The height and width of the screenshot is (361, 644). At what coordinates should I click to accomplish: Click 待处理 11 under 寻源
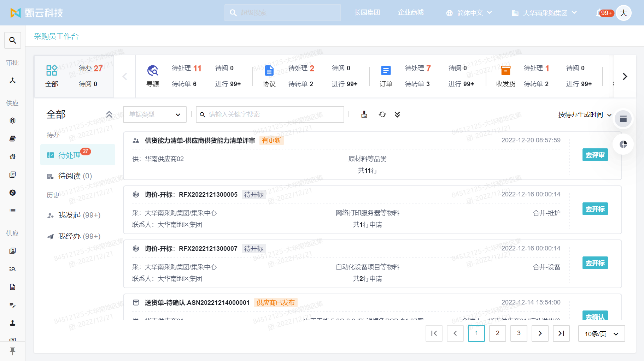(187, 68)
